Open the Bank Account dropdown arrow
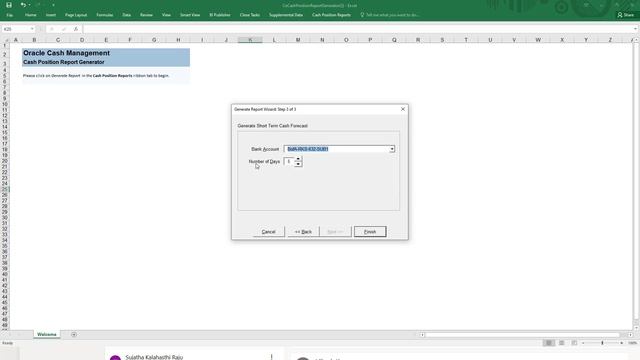 point(392,149)
